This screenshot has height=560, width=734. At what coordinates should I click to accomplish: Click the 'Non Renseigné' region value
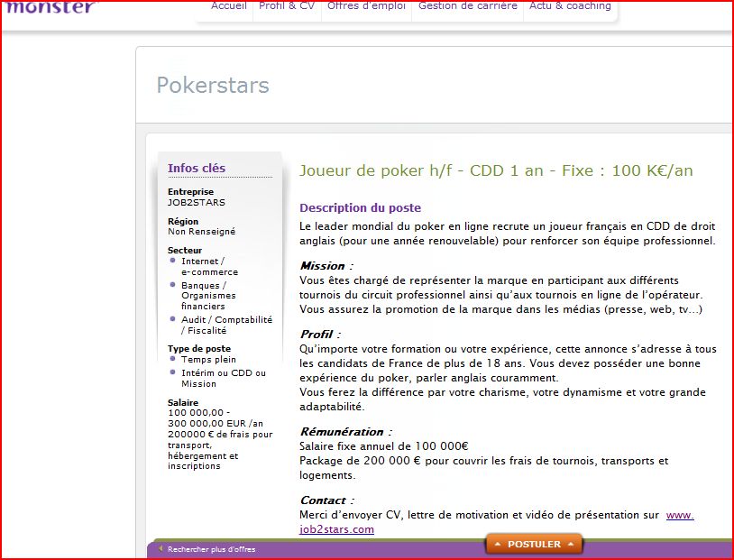coord(202,231)
